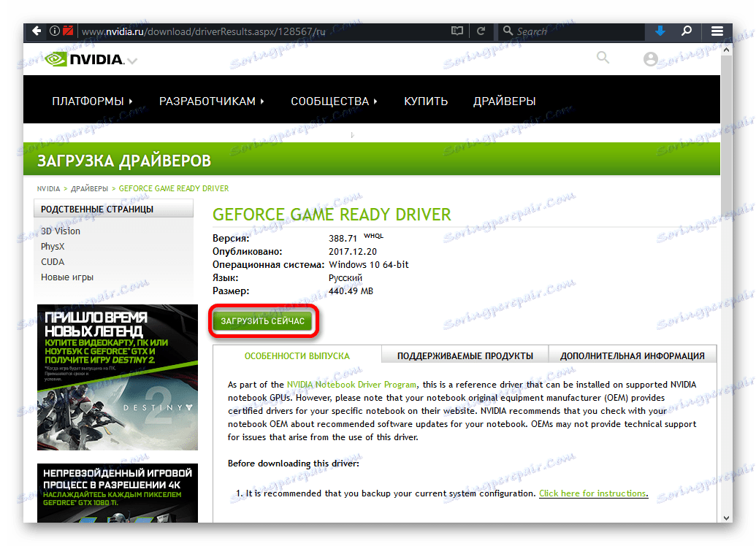Screen dimensions: 756x546
Task: Follow the NVIDIA Notebook Driver Program link
Action: [351, 385]
